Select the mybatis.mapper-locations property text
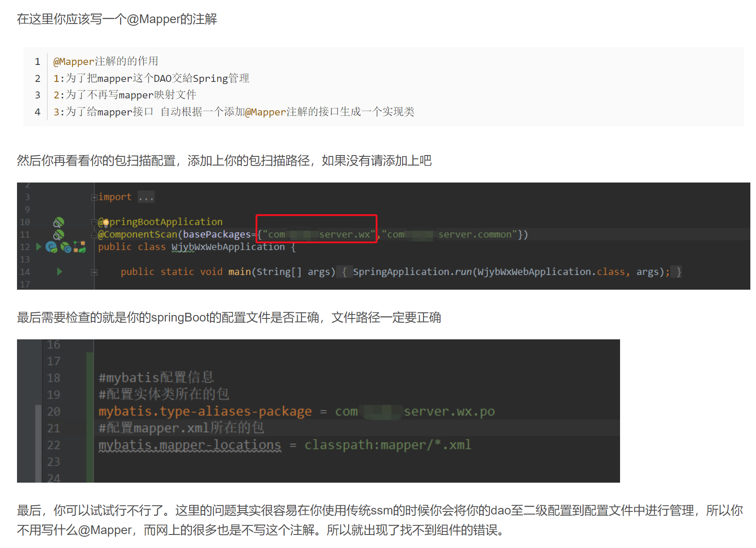This screenshot has height=548, width=756. click(190, 445)
